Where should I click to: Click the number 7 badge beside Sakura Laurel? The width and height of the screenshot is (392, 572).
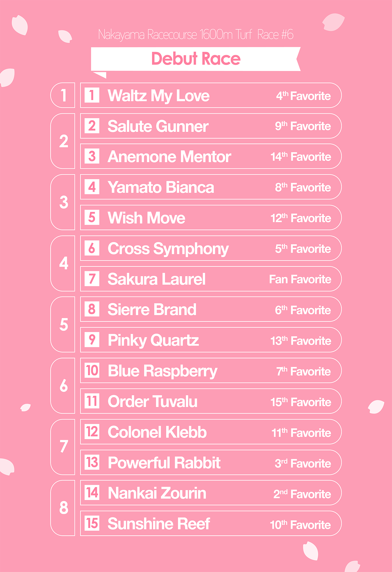pos(92,279)
